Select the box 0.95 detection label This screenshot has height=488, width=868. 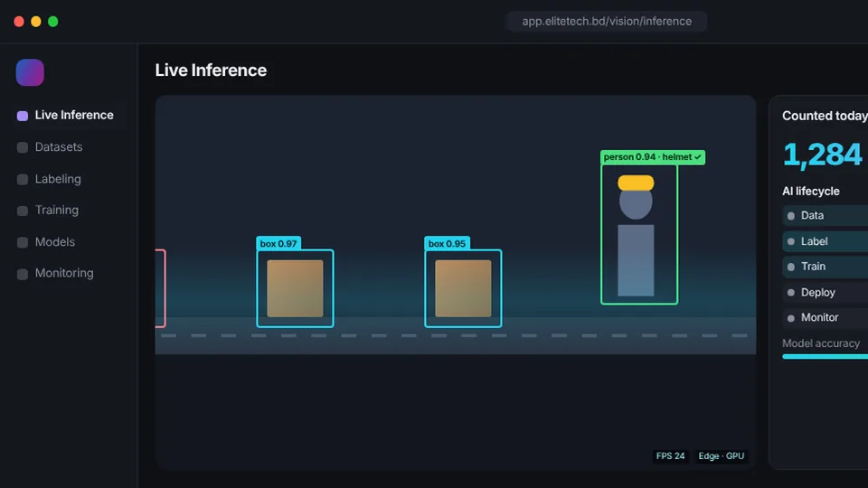[x=447, y=243]
